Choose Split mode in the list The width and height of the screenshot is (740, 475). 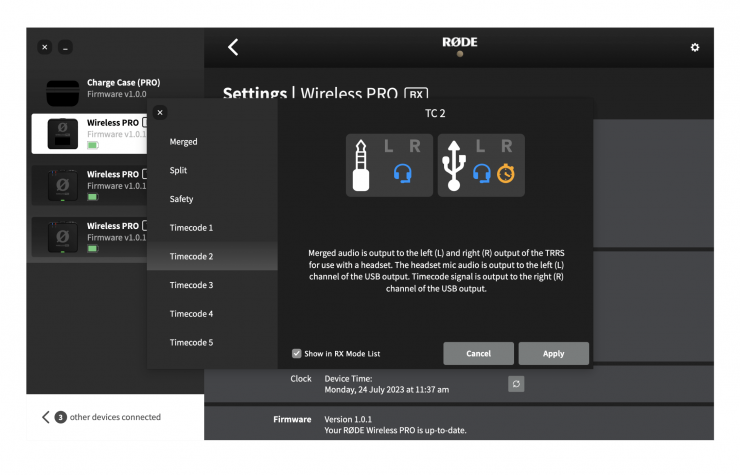[178, 171]
